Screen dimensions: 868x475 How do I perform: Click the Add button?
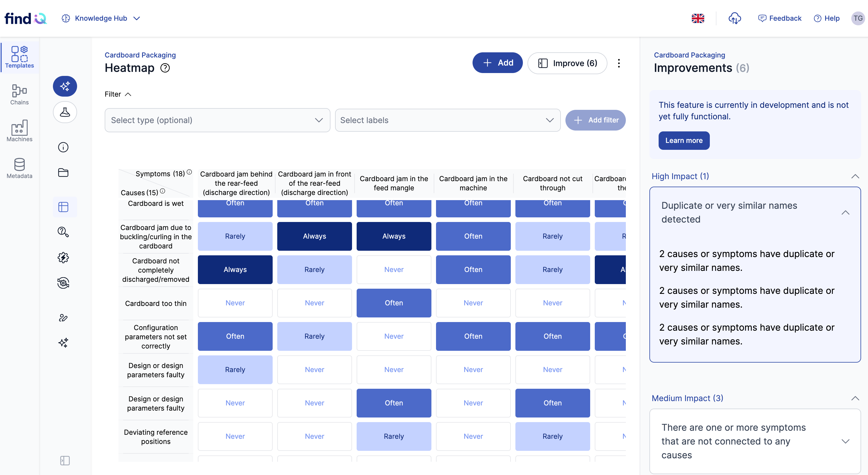pyautogui.click(x=497, y=63)
